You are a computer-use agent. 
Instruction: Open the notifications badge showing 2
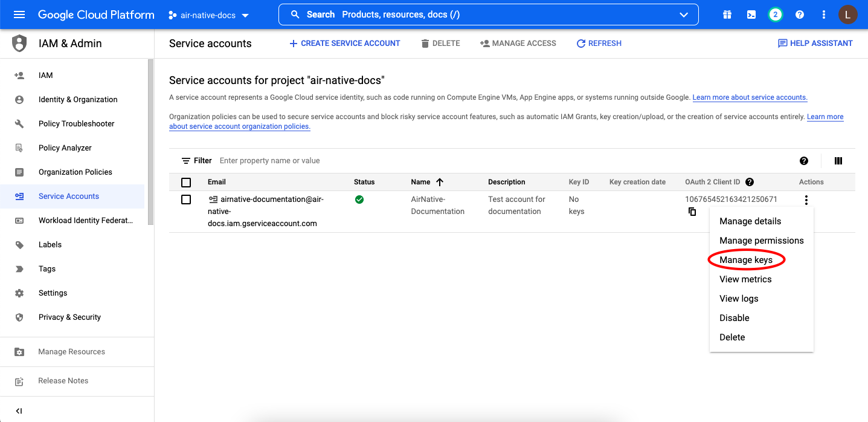(775, 15)
